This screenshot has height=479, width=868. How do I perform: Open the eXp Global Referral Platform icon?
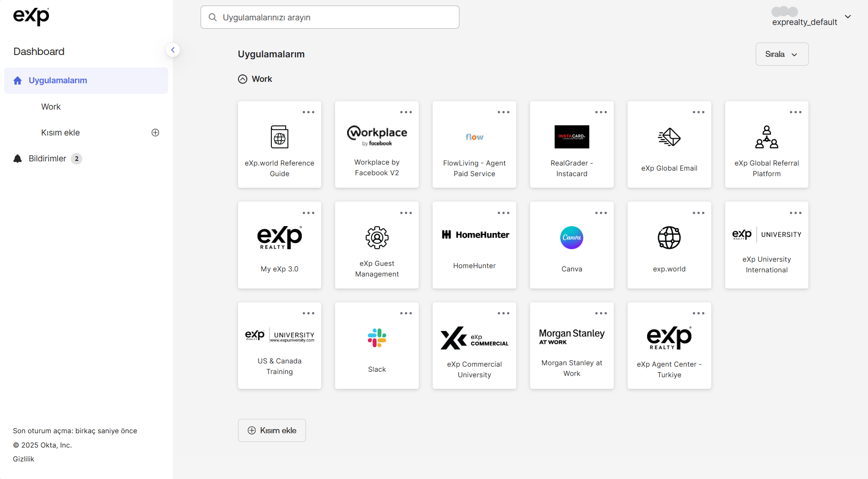[767, 137]
